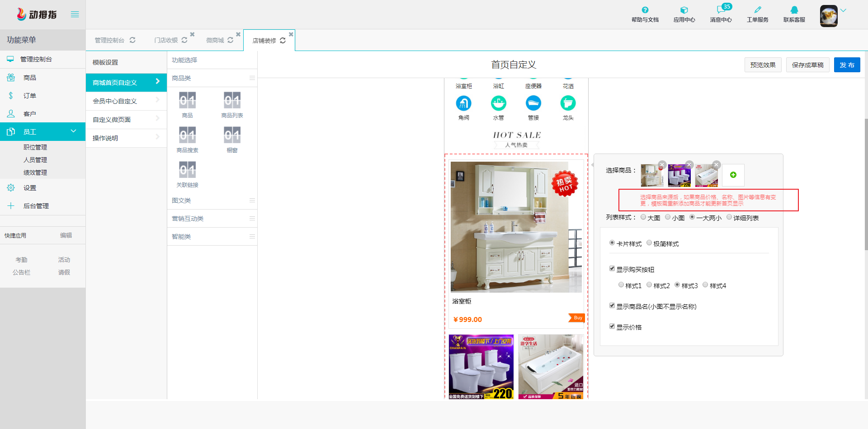This screenshot has width=868, height=429.
Task: Switch to 门店收银 tab
Action: (x=166, y=40)
